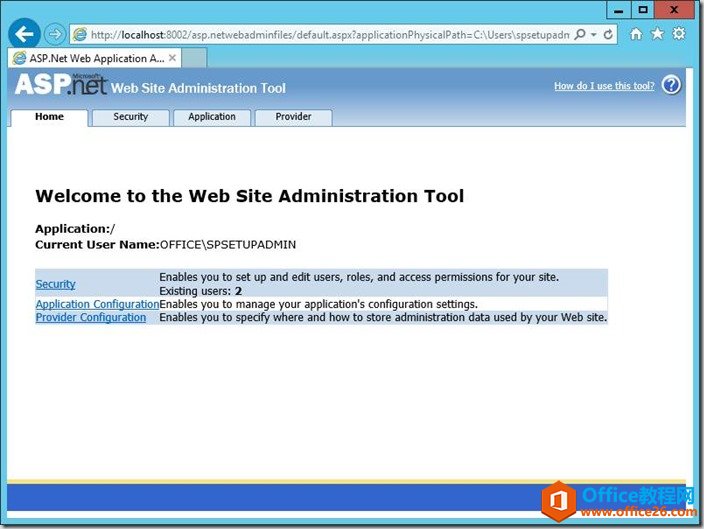Open Favorites star icon

[657, 34]
